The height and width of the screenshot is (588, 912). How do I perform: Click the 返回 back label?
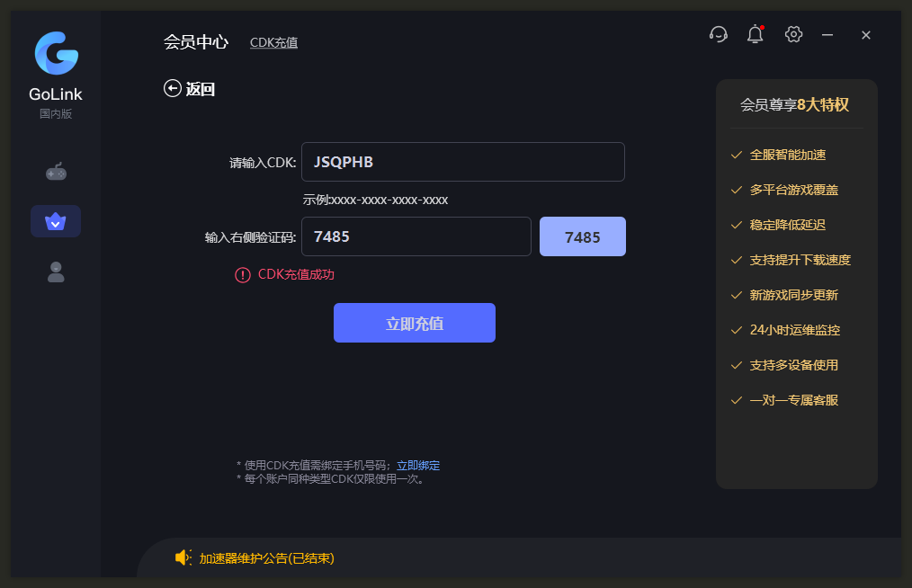[x=200, y=89]
